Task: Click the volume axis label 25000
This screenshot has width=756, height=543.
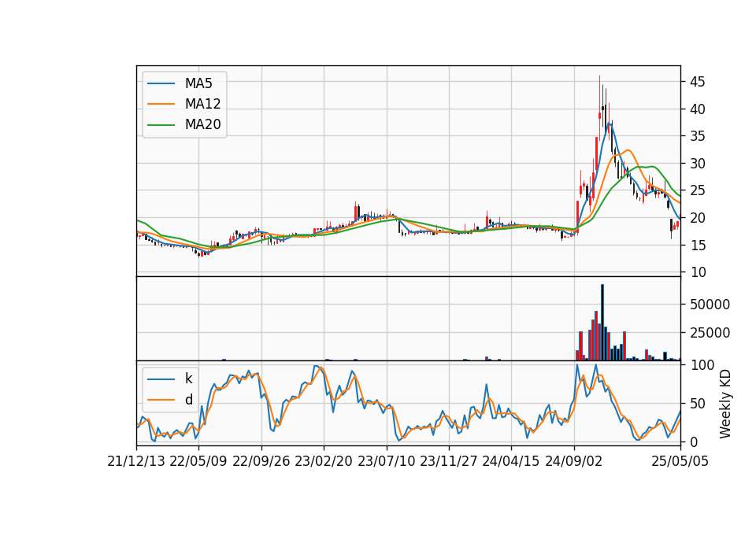Action: click(710, 333)
